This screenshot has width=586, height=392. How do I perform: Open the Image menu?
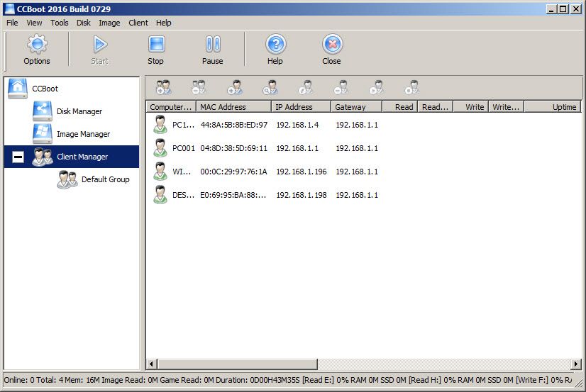[x=109, y=23]
